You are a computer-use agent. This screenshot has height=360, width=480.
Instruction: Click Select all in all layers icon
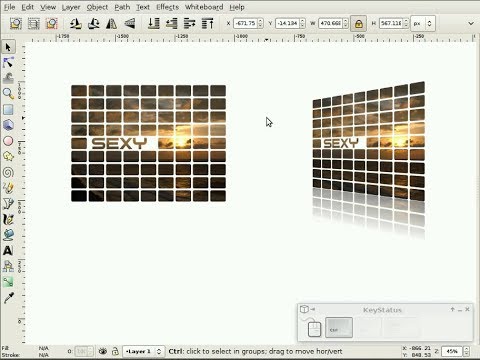[x=34, y=23]
